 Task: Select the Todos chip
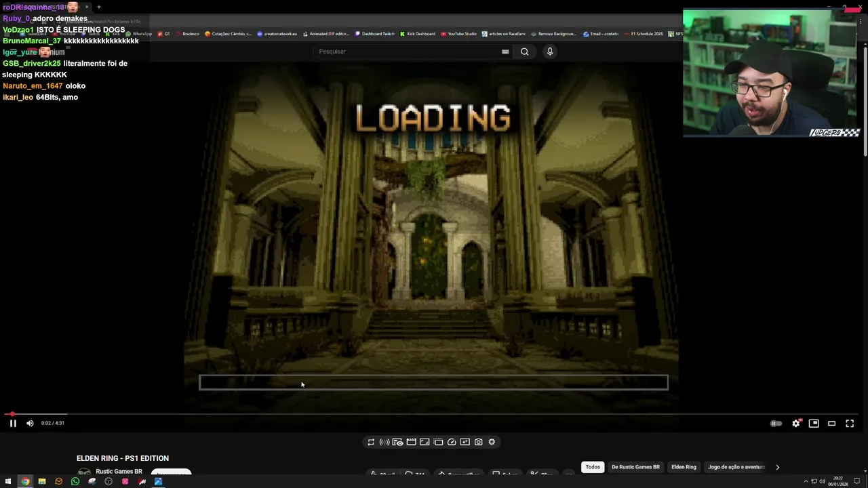[593, 467]
